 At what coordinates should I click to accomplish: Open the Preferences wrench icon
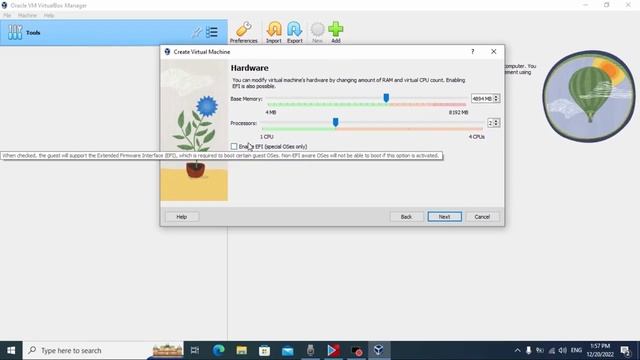coord(244,32)
